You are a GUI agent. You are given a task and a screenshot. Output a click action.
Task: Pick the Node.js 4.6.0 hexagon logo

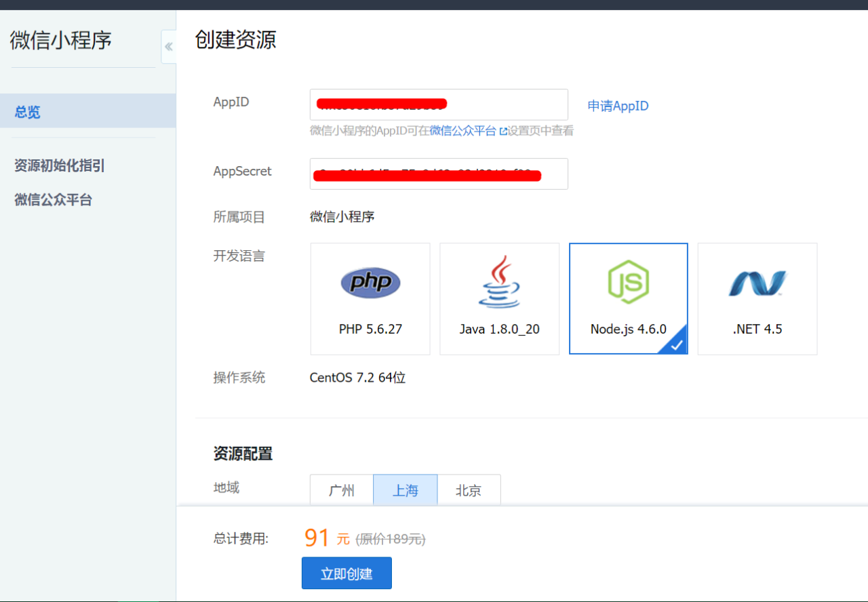coord(628,282)
